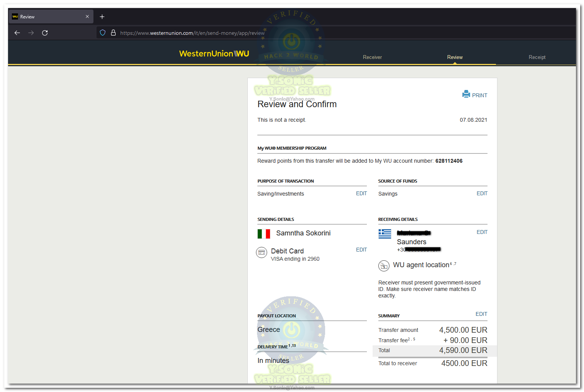Click the account number 628112406

[x=449, y=161]
